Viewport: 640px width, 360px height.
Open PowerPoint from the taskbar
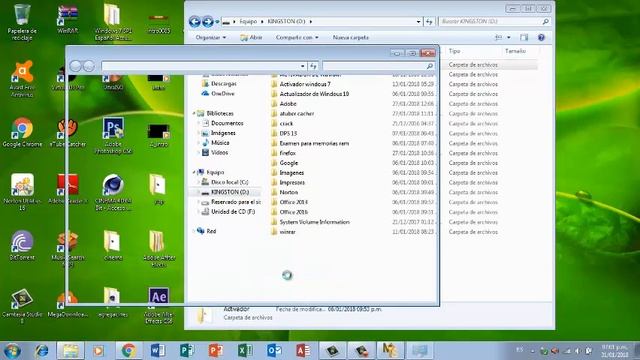[x=216, y=351]
